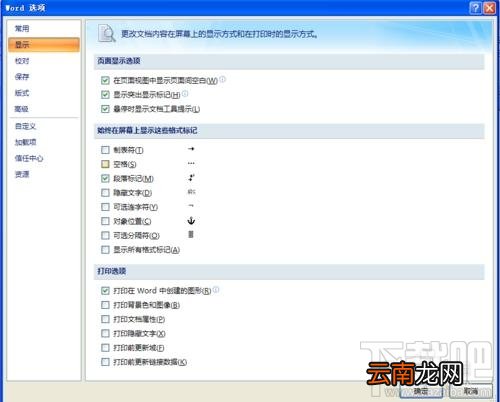Enable 空格 formatting mark checkbox
This screenshot has height=402, width=500.
pos(105,164)
